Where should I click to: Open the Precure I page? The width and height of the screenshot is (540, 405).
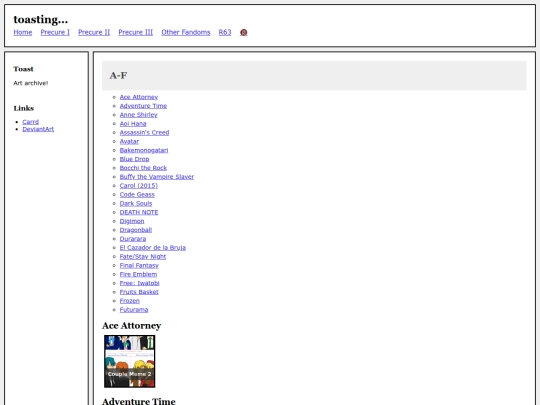pos(55,32)
